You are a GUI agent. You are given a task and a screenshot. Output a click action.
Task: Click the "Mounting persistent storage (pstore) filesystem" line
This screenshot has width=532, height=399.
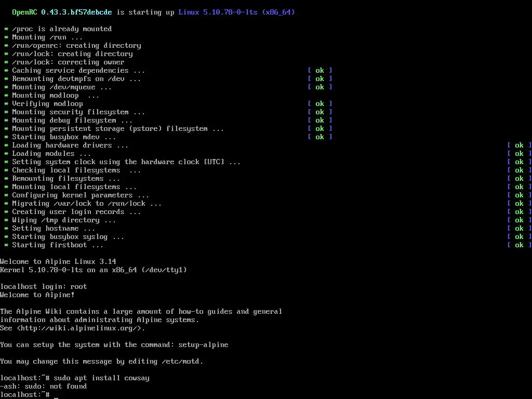[x=118, y=129]
